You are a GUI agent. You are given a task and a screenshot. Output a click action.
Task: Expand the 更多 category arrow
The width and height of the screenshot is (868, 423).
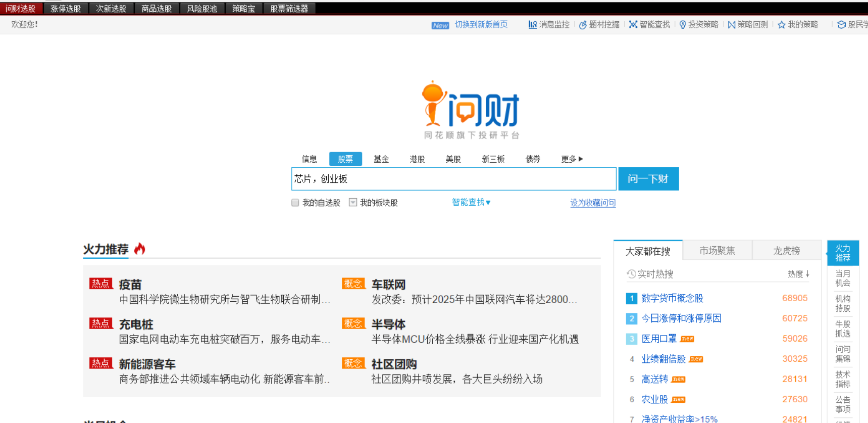581,159
